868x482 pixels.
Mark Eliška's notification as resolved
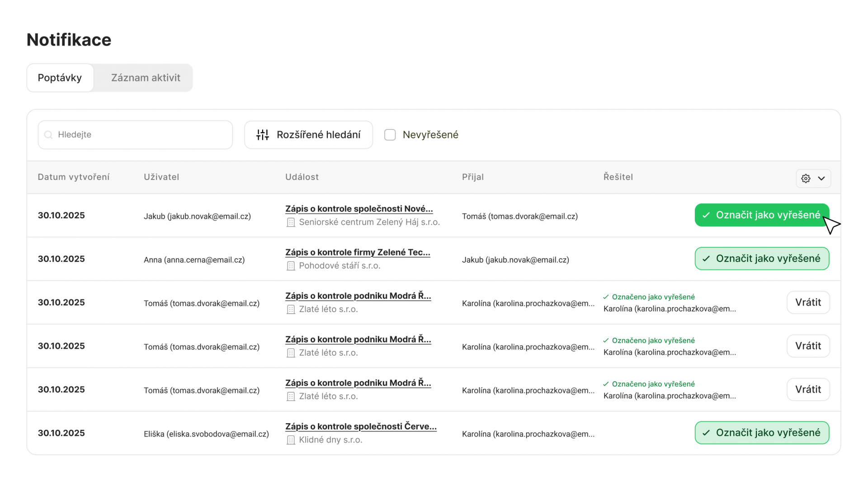(x=761, y=432)
